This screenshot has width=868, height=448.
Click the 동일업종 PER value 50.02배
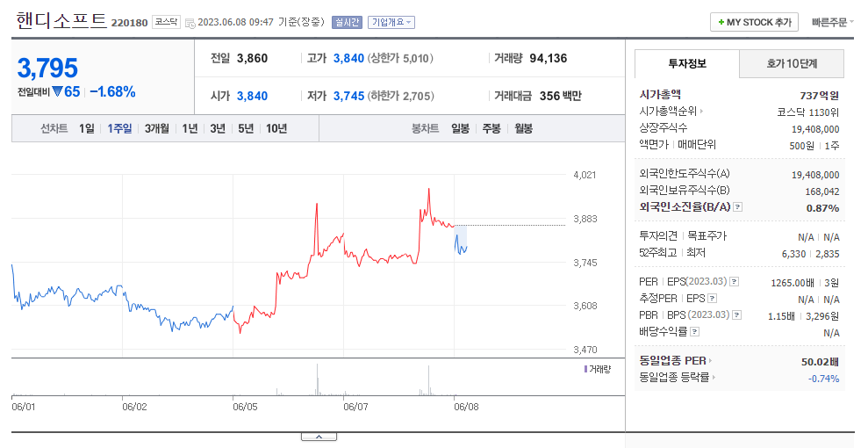[x=820, y=362]
